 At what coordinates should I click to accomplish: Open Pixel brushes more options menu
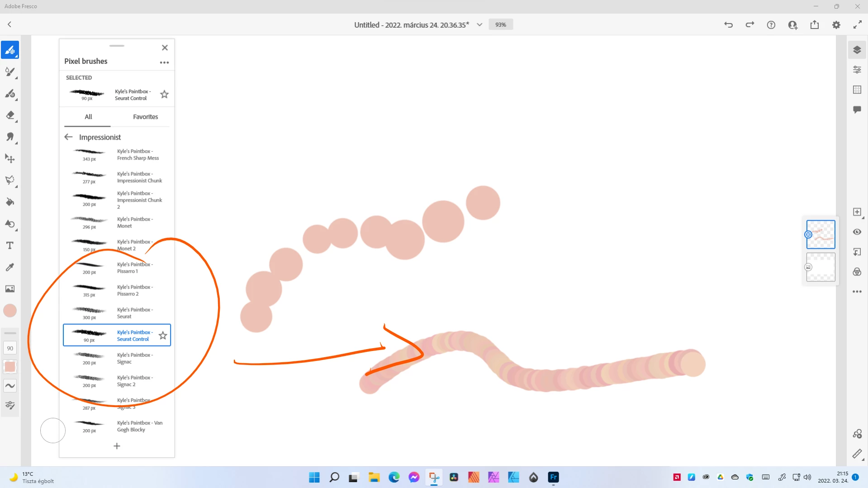tap(164, 62)
